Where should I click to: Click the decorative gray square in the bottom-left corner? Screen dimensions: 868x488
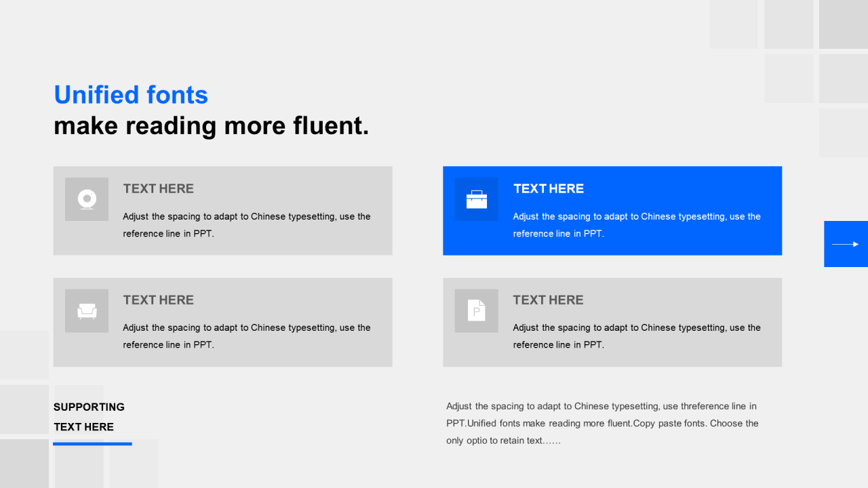point(24,464)
